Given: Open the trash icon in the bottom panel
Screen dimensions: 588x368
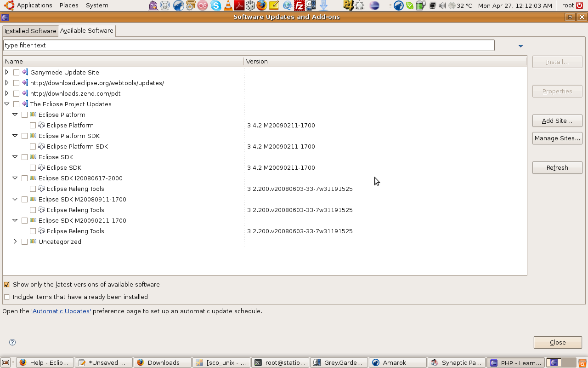Looking at the screenshot, I should [x=582, y=362].
